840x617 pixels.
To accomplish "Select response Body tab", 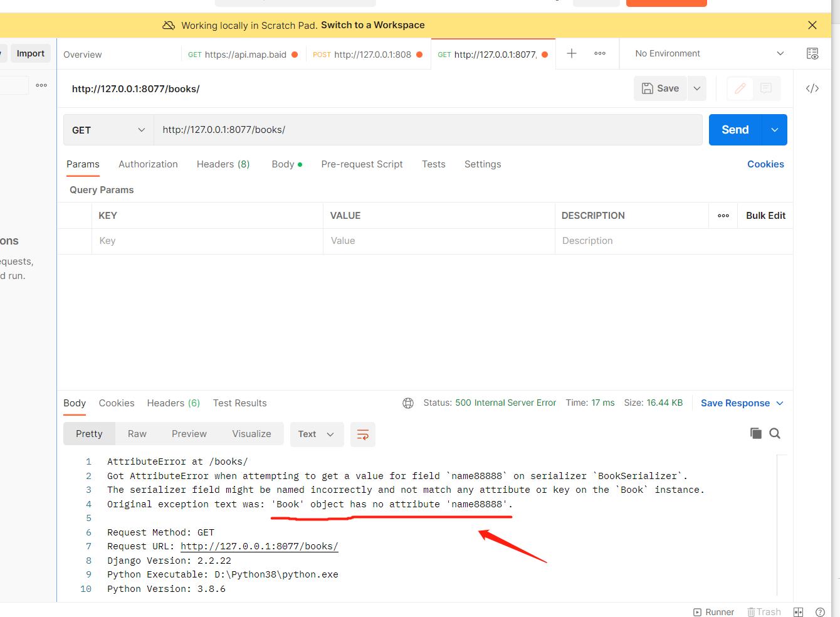I will click(x=75, y=403).
